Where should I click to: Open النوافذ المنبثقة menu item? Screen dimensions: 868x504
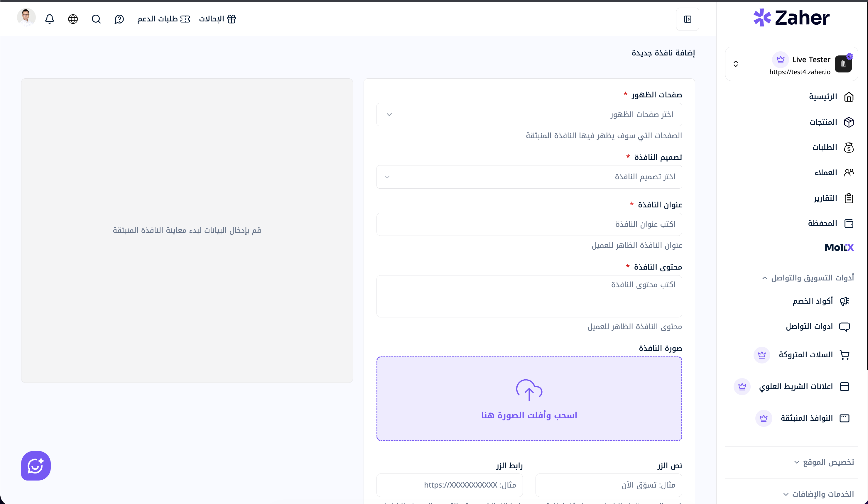(806, 418)
